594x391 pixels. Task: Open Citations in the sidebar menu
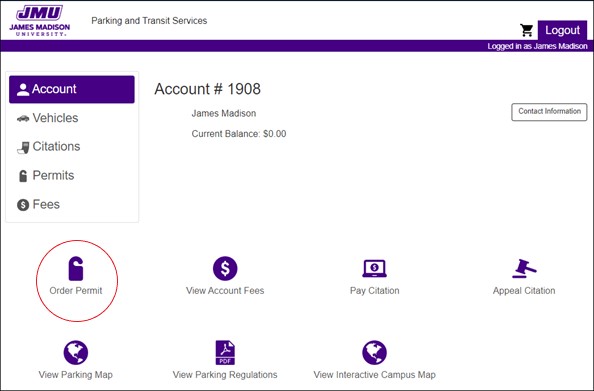point(72,147)
